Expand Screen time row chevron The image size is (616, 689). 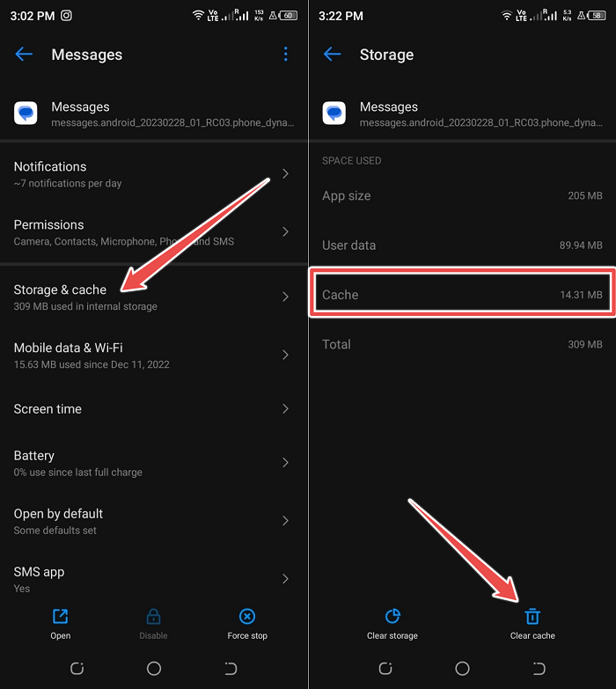pyautogui.click(x=286, y=408)
